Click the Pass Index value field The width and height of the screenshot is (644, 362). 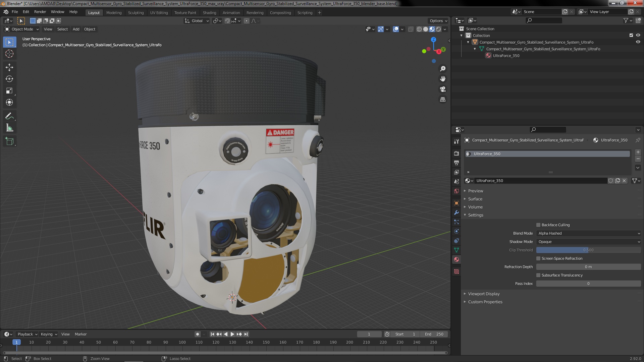pyautogui.click(x=589, y=284)
